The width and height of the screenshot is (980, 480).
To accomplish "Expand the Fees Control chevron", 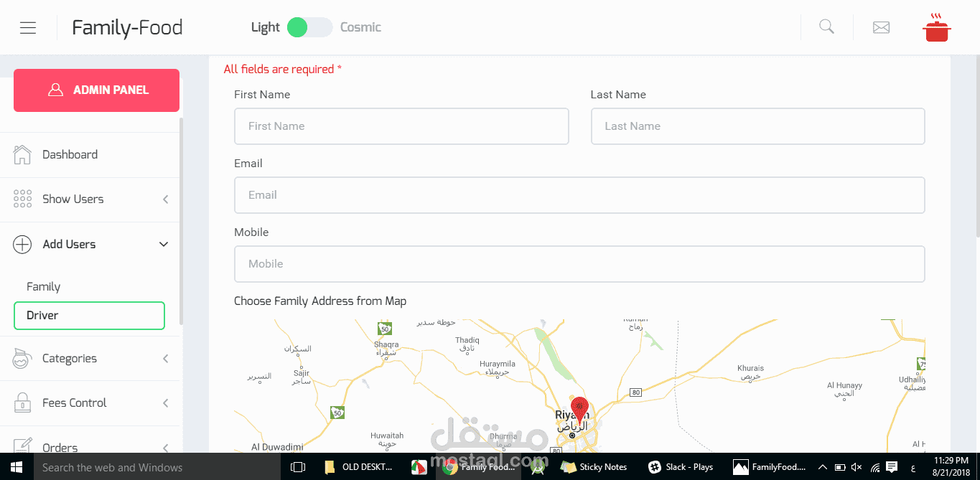I will 165,403.
